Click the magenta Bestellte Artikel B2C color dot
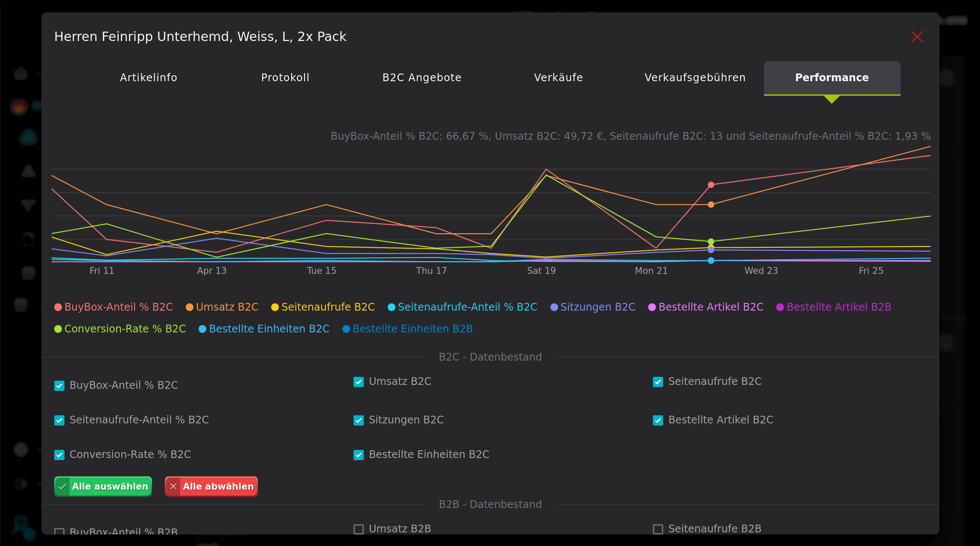 652,307
